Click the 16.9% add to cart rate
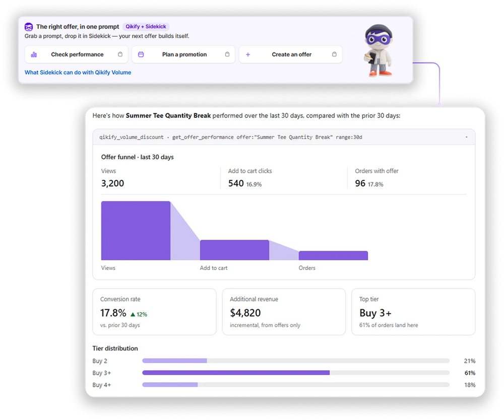504x420 pixels. tap(254, 184)
